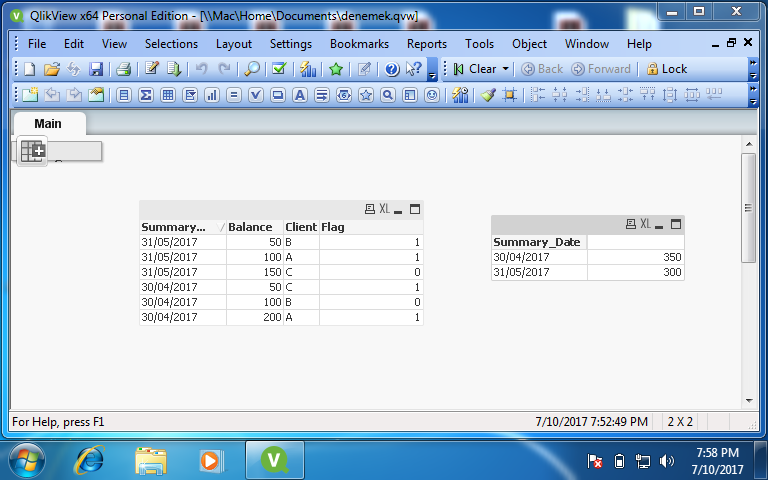768x480 pixels.
Task: Open the Selections menu
Action: (x=171, y=44)
